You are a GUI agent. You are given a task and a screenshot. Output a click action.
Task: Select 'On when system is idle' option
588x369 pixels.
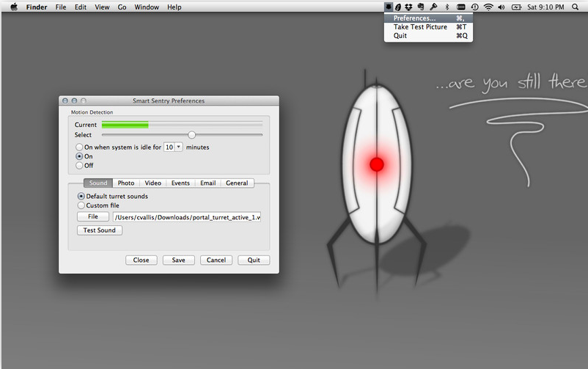pyautogui.click(x=79, y=147)
